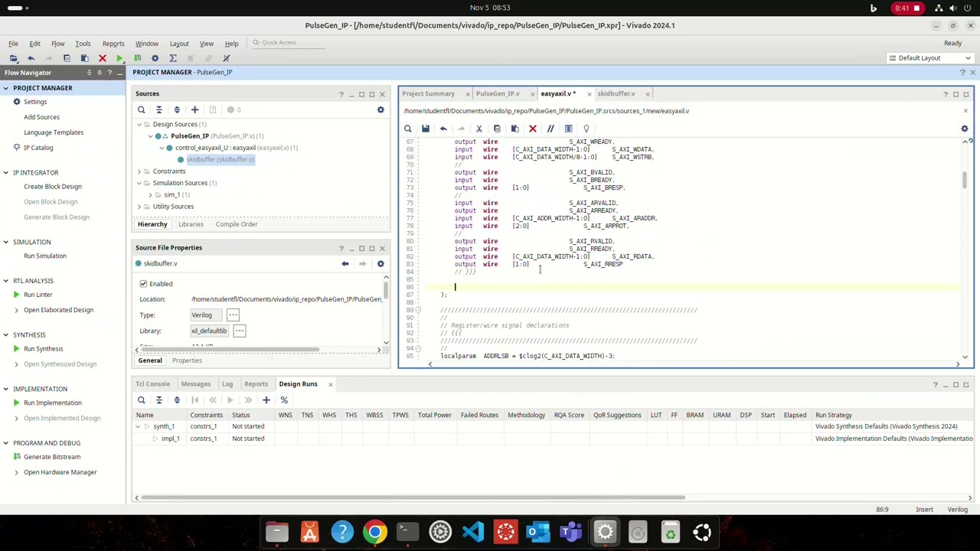Click Run Synthesis in Flow Navigator

(x=44, y=349)
